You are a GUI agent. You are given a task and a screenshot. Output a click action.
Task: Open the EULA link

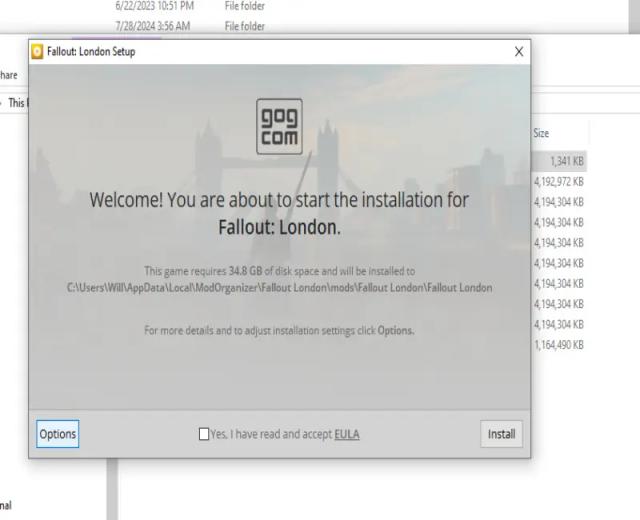347,434
